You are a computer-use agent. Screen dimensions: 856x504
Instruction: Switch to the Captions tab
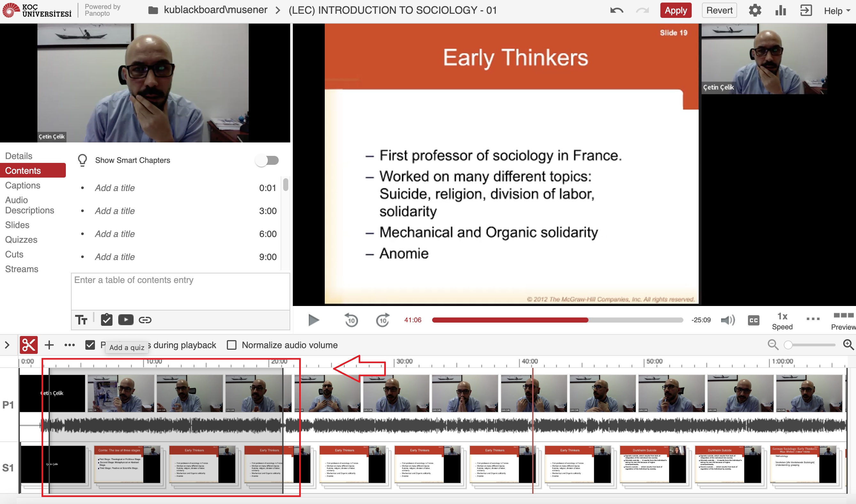22,186
